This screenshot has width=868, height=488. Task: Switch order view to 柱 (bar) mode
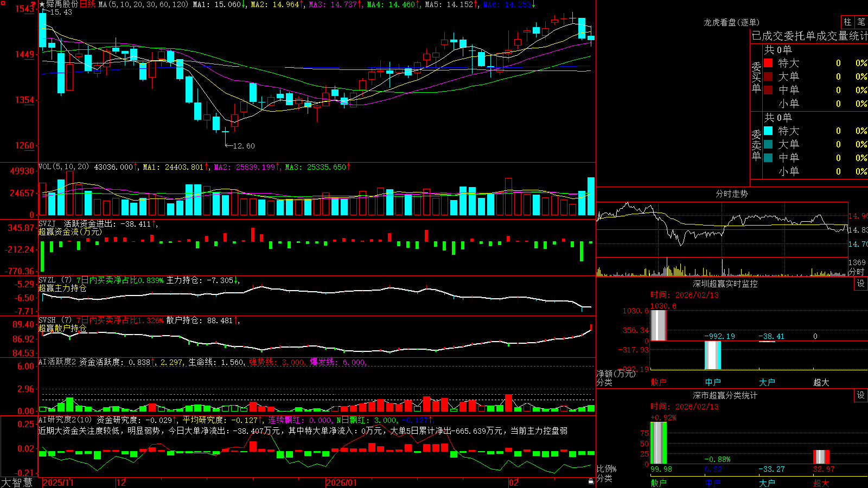pos(847,22)
